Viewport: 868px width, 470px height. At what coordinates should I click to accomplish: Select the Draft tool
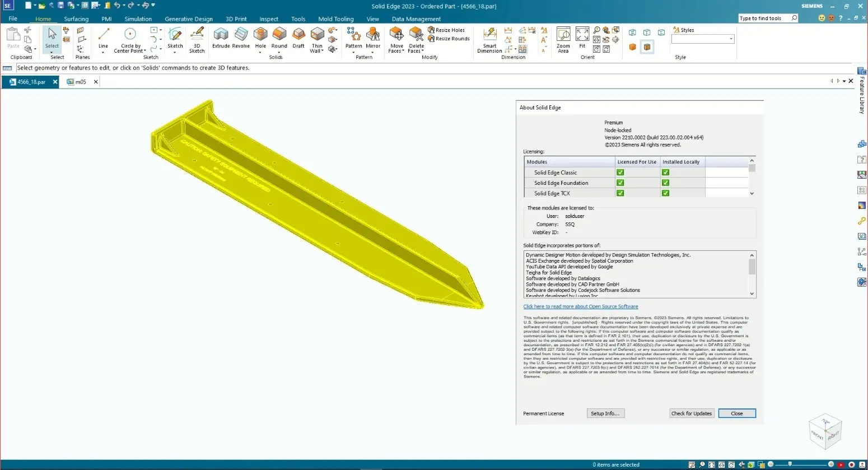pyautogui.click(x=298, y=38)
